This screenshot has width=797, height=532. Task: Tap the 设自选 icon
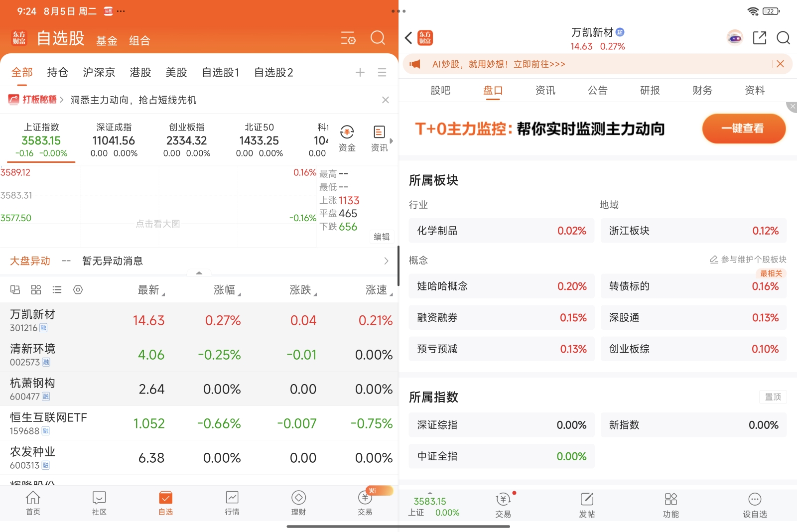(755, 505)
